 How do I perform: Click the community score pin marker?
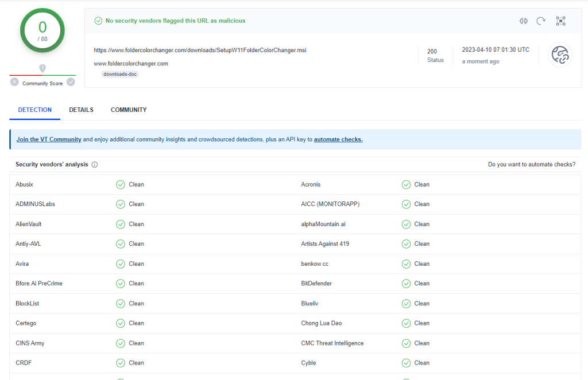[x=42, y=68]
